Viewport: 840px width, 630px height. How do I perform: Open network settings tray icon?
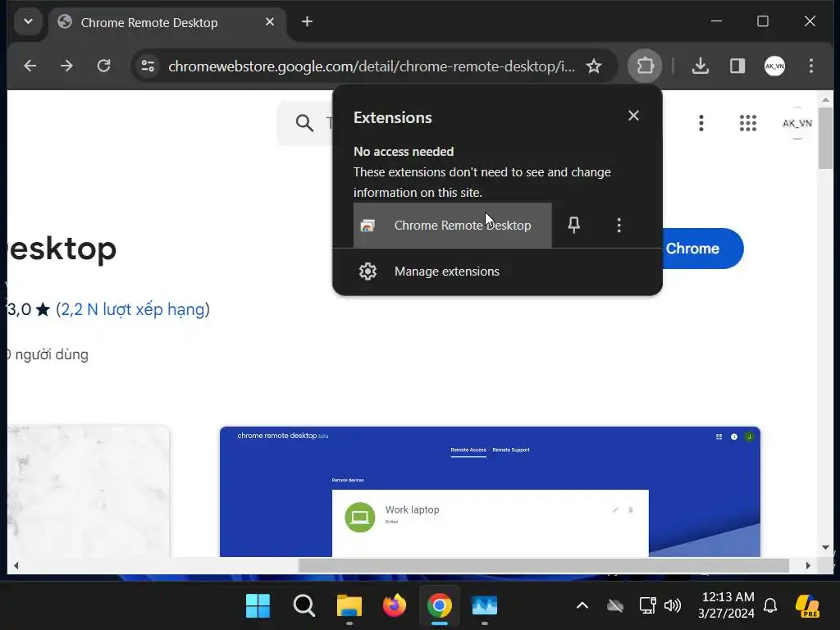[x=648, y=606]
